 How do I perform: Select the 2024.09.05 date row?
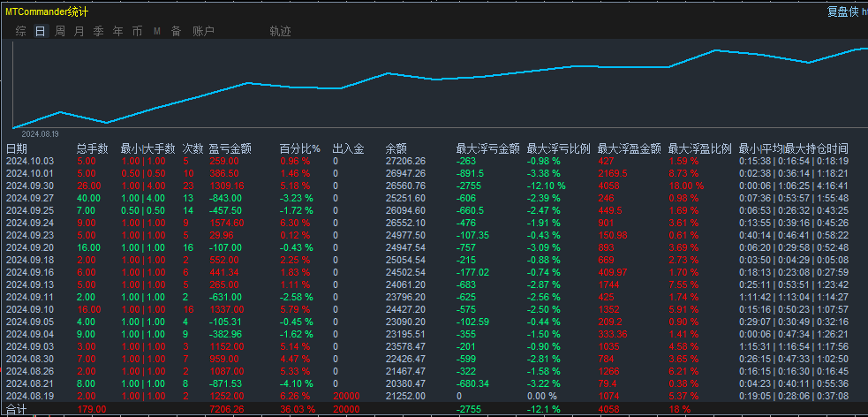pyautogui.click(x=30, y=322)
